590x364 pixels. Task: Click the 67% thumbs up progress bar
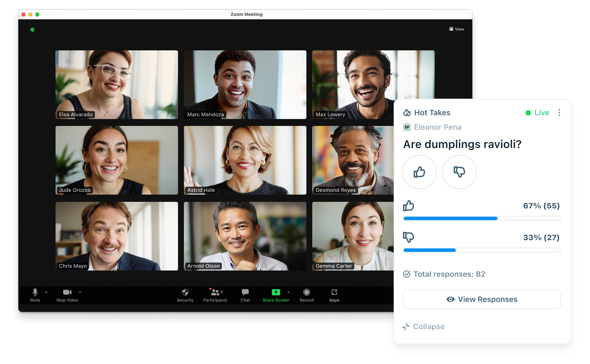(482, 218)
